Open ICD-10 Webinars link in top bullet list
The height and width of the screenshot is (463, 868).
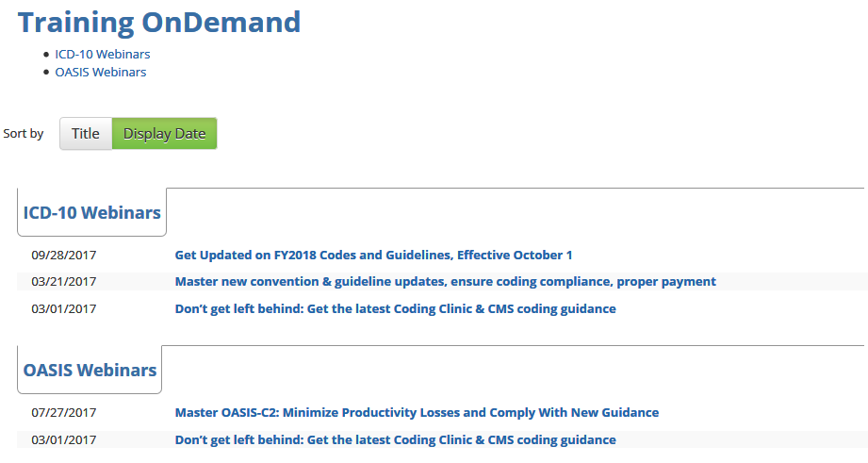point(103,54)
